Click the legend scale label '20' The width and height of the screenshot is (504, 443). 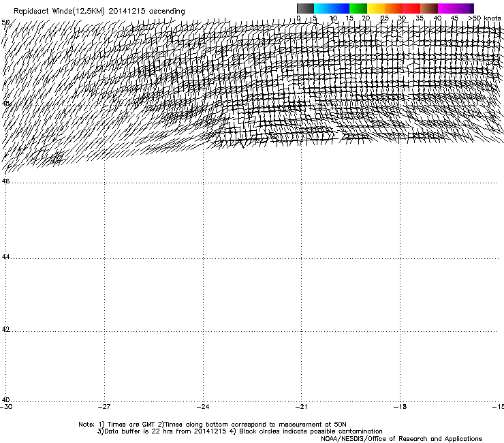366,18
